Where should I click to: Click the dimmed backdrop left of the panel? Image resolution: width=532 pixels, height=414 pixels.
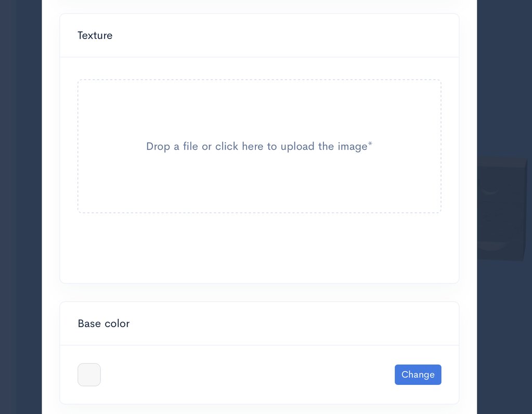coord(21,208)
